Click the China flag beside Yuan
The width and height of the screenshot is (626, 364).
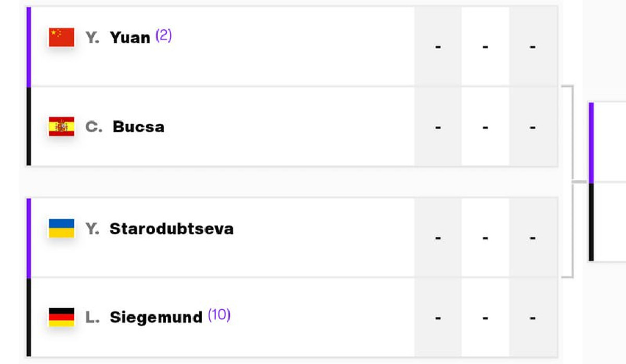61,38
